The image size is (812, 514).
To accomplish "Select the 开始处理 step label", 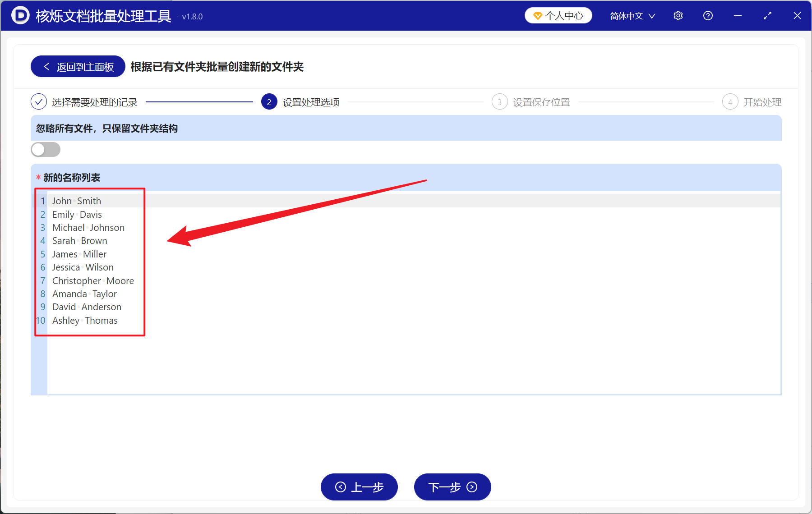I will click(x=762, y=102).
